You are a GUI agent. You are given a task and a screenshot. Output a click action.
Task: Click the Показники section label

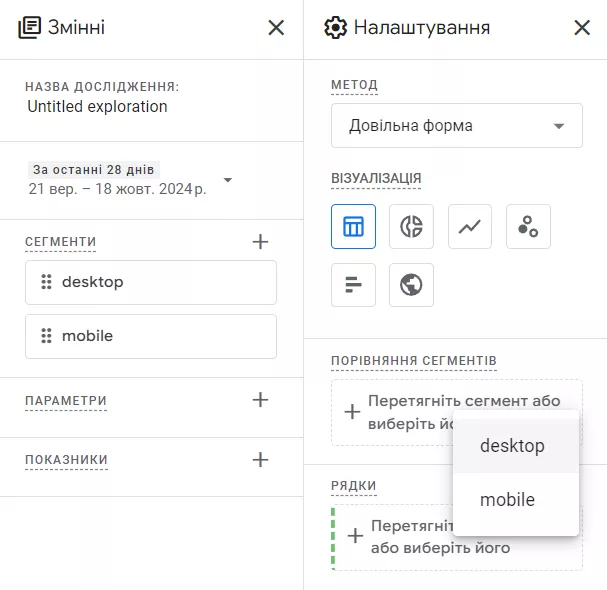(x=66, y=460)
